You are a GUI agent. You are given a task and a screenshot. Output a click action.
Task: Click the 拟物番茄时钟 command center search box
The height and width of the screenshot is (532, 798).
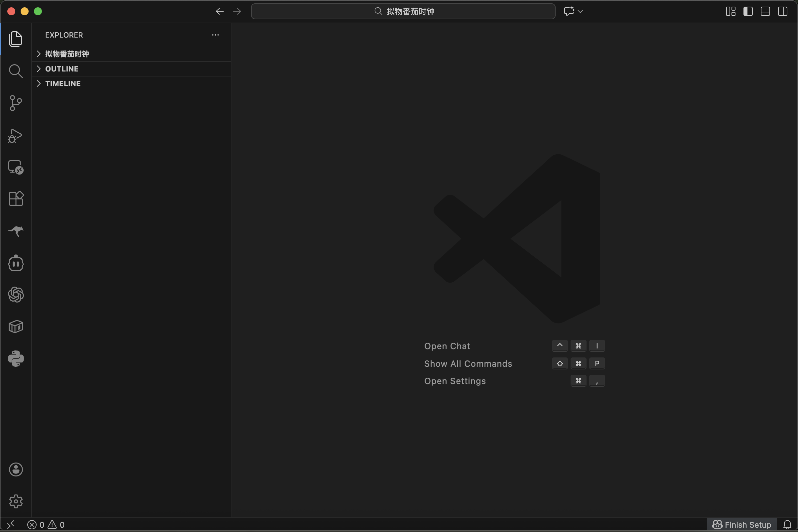tap(403, 11)
